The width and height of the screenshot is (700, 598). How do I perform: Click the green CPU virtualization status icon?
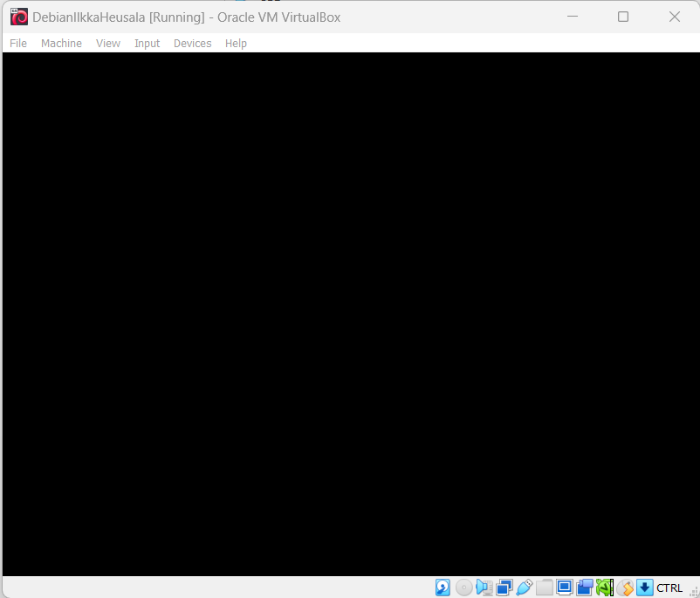(605, 588)
